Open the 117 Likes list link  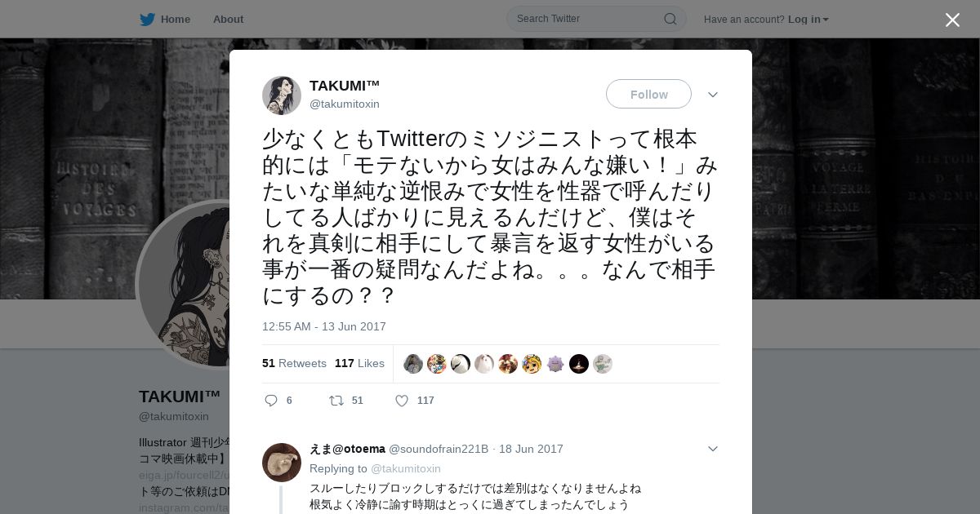359,363
